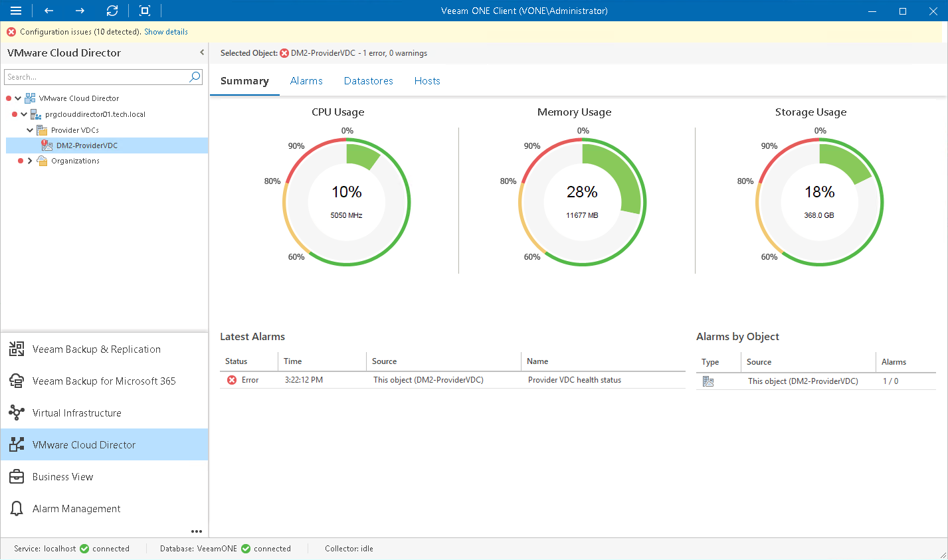This screenshot has height=560, width=948.
Task: Select the Provider VDCs tree item
Action: tap(75, 130)
